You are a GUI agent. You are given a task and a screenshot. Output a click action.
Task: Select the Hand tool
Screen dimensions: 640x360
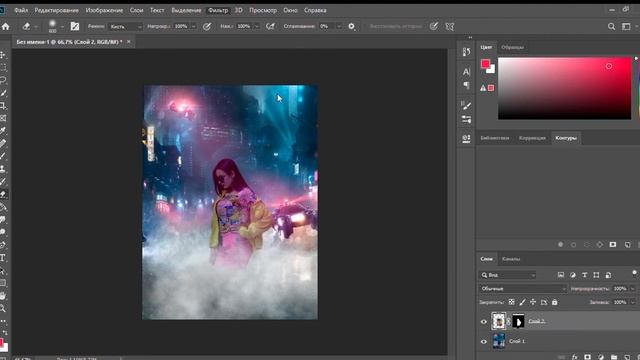point(2,296)
